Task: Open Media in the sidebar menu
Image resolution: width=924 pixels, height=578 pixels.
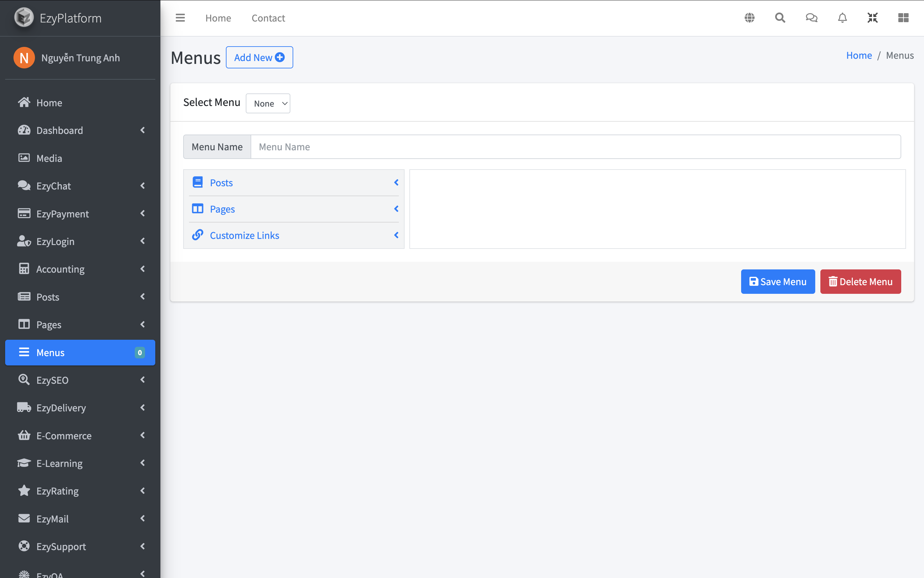Action: pos(80,158)
